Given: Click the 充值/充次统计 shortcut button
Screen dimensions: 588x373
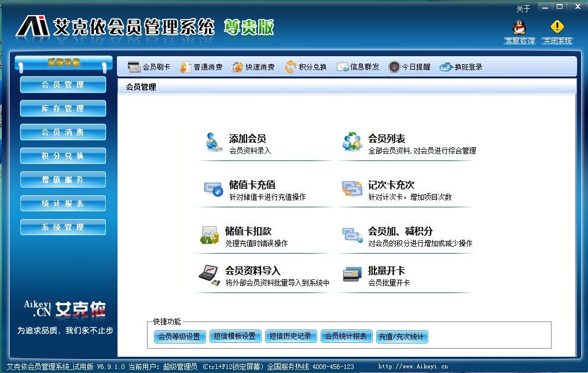Looking at the screenshot, I should pos(402,337).
